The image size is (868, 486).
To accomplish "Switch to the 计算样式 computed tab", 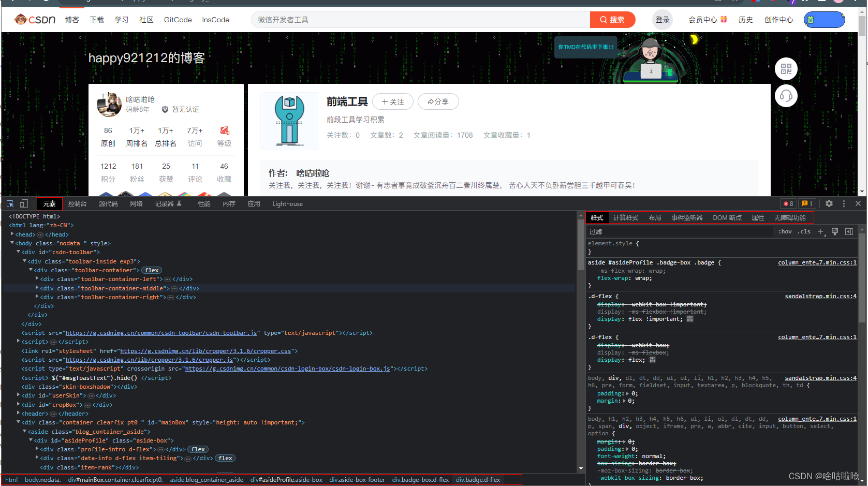I will point(626,217).
